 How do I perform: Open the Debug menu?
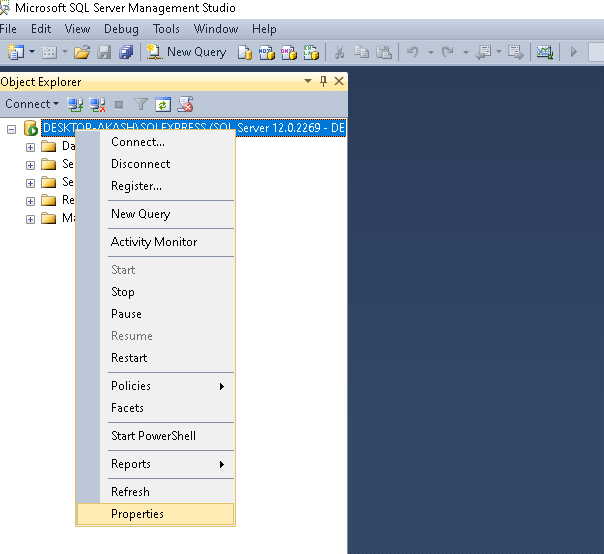pos(121,29)
